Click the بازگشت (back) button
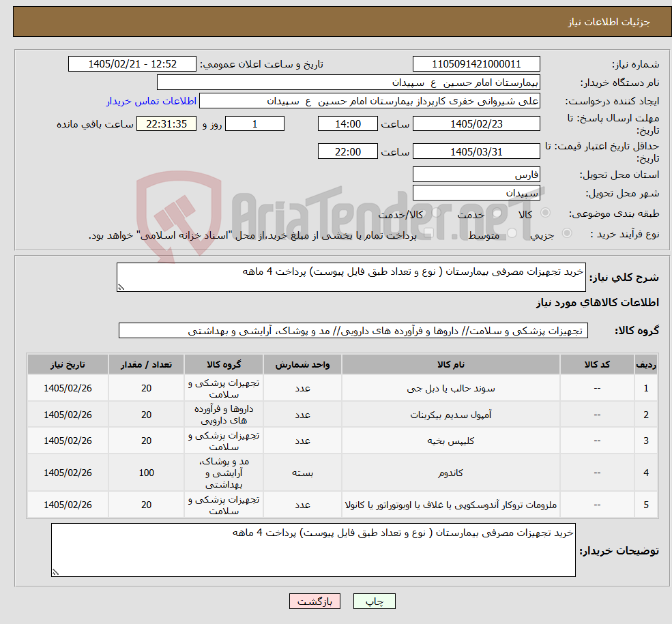The height and width of the screenshot is (624, 672). pos(315,601)
